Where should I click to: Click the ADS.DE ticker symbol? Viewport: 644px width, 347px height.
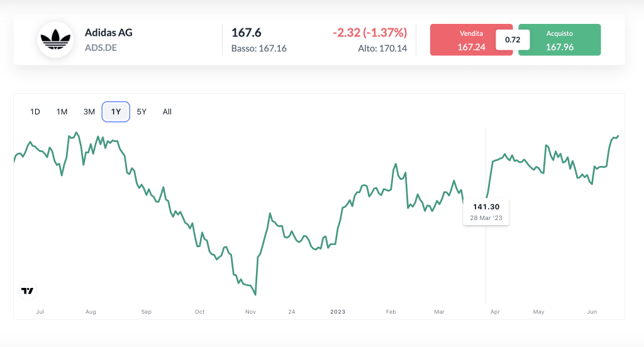[101, 48]
